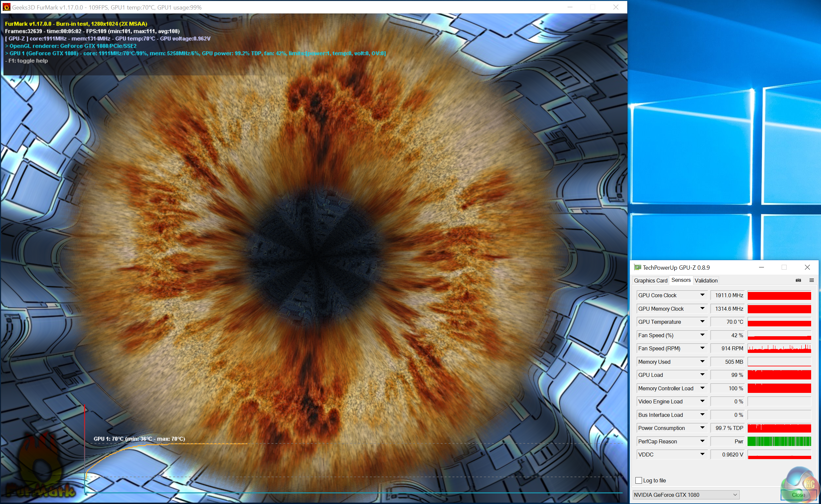The image size is (821, 504).
Task: Open the GPU Core Clock sensor dropdown
Action: coord(702,295)
